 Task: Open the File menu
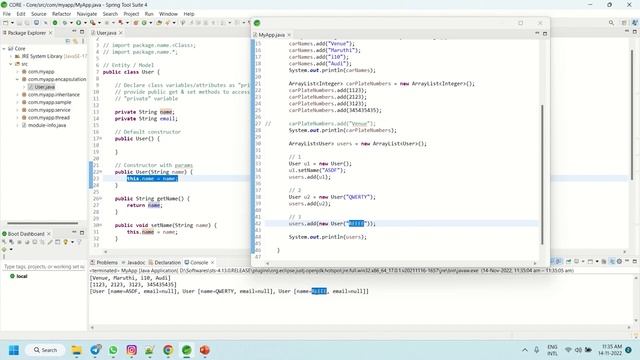(7, 14)
